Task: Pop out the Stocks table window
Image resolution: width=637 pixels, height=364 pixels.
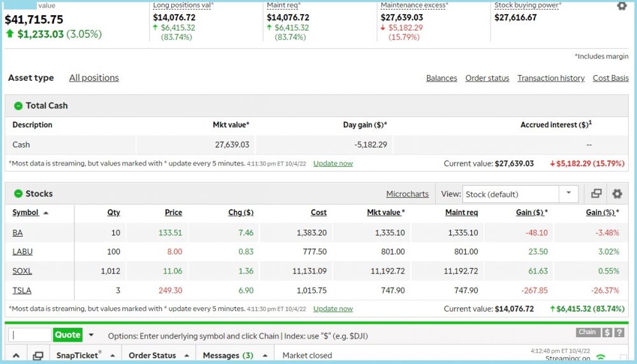Action: point(596,194)
